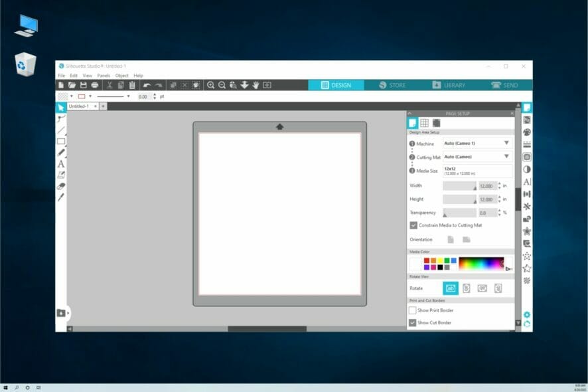588x392 pixels.
Task: Switch to the STORE tab
Action: [x=392, y=85]
